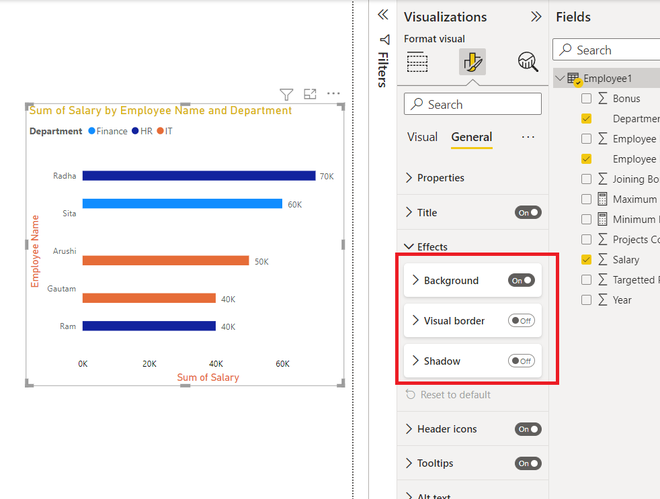The width and height of the screenshot is (660, 499).
Task: Select the General tab
Action: pyautogui.click(x=471, y=137)
